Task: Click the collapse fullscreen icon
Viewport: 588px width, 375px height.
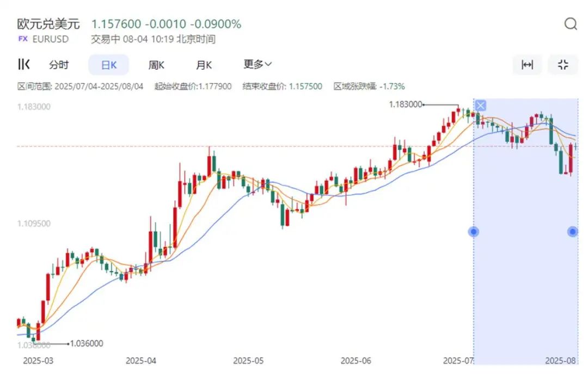Action: coord(563,65)
